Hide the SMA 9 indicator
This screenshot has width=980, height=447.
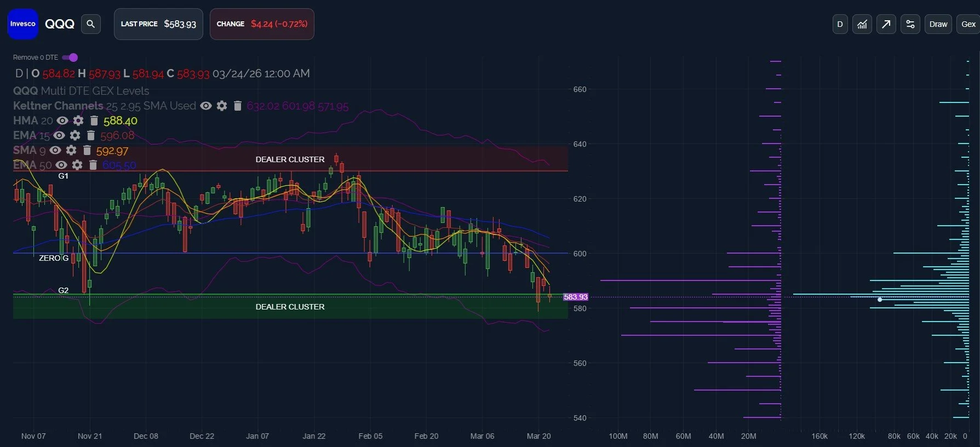[55, 150]
